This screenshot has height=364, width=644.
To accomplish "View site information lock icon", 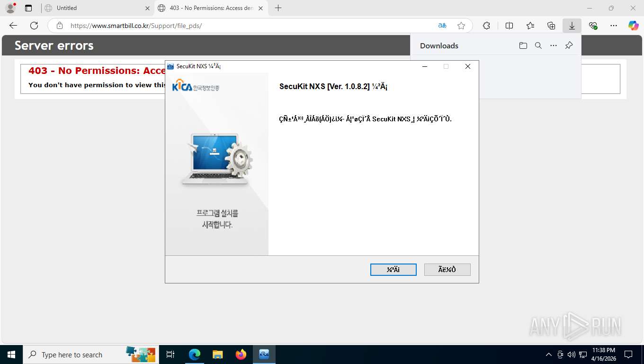I will point(59,26).
